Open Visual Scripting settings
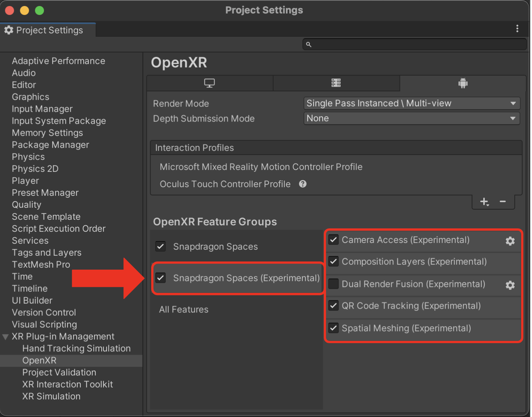Image resolution: width=532 pixels, height=417 pixels. click(44, 325)
